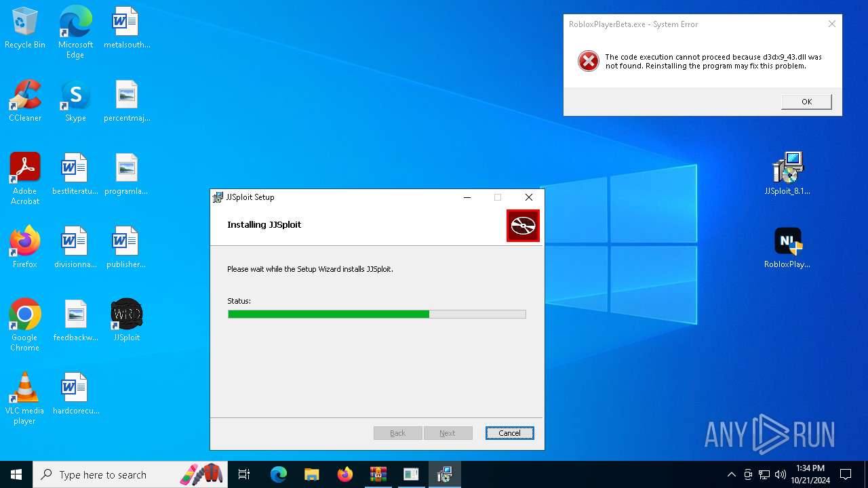The image size is (868, 488).
Task: Select the bestliteratu Word document icon
Action: 75,175
